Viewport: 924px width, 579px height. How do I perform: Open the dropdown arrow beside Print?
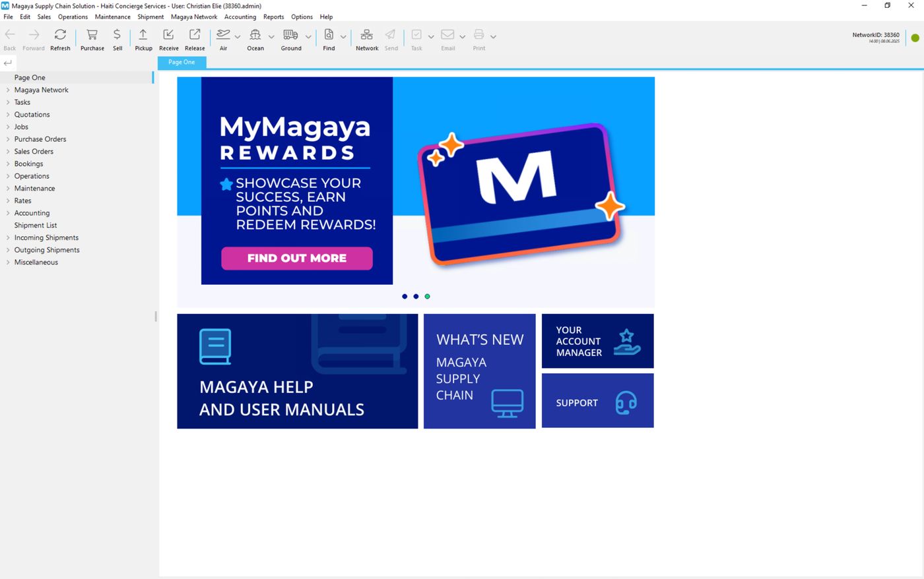[x=493, y=37]
